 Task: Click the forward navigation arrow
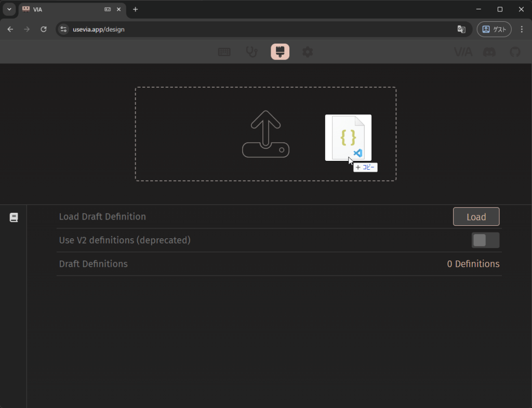tap(27, 29)
